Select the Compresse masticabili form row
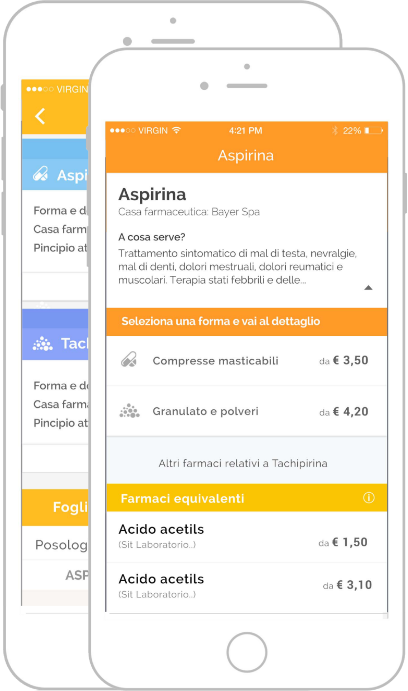Viewport: 408px width, 691px height. pyautogui.click(x=247, y=360)
